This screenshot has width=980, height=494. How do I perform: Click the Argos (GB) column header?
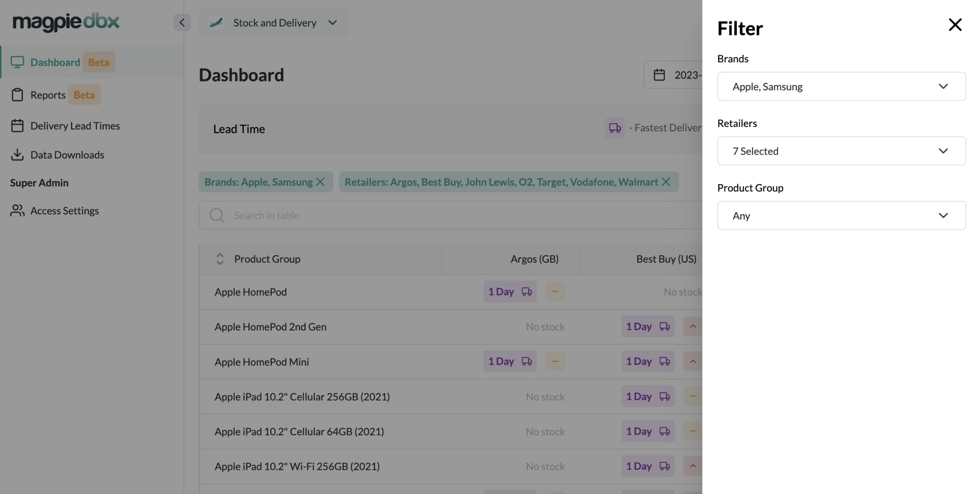(x=534, y=259)
